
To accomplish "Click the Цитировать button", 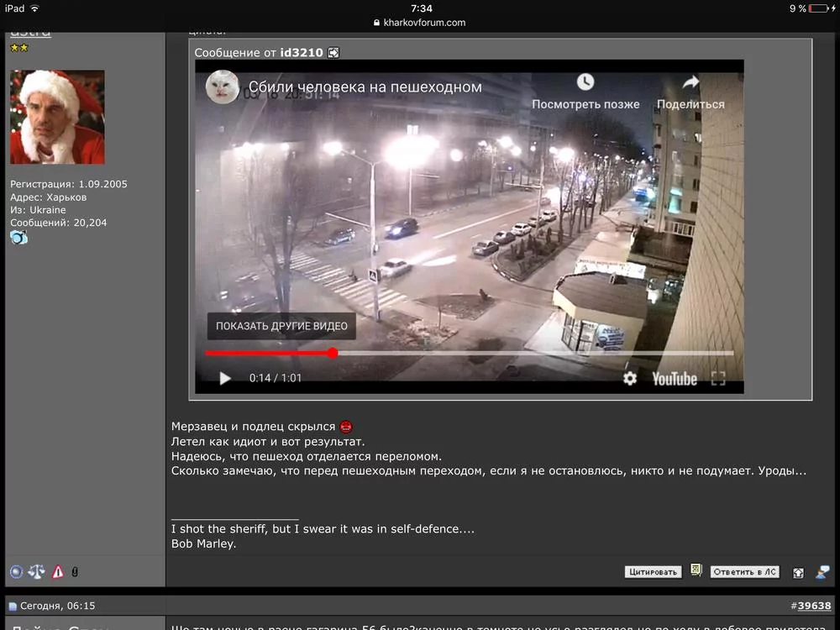I will click(x=653, y=572).
